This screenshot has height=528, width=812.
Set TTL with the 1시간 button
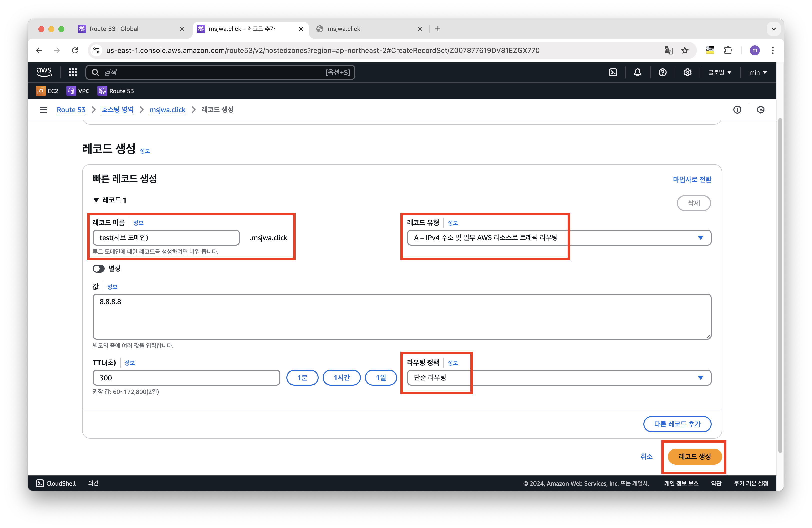341,377
